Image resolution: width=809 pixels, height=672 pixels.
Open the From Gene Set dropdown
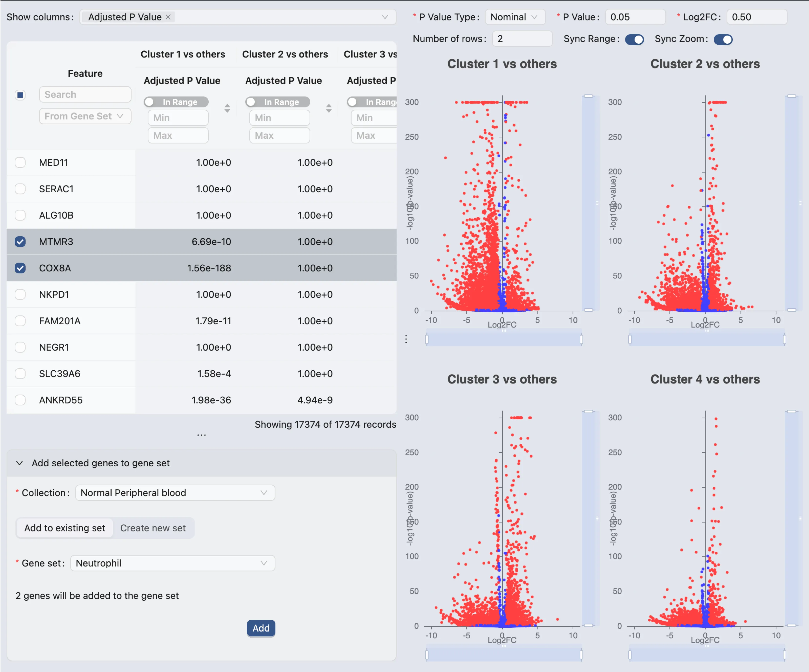85,116
